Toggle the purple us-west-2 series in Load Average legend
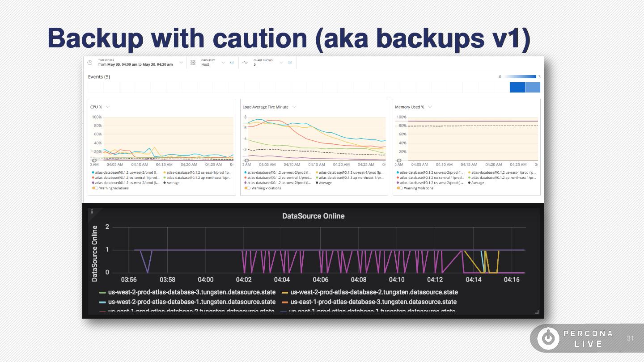Screen dimensions: 644x362 coord(278,183)
